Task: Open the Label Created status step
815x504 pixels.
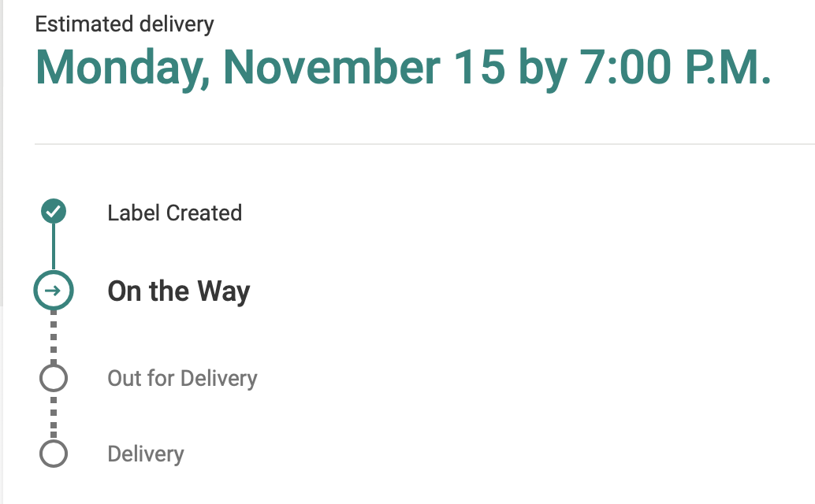Action: click(x=174, y=213)
